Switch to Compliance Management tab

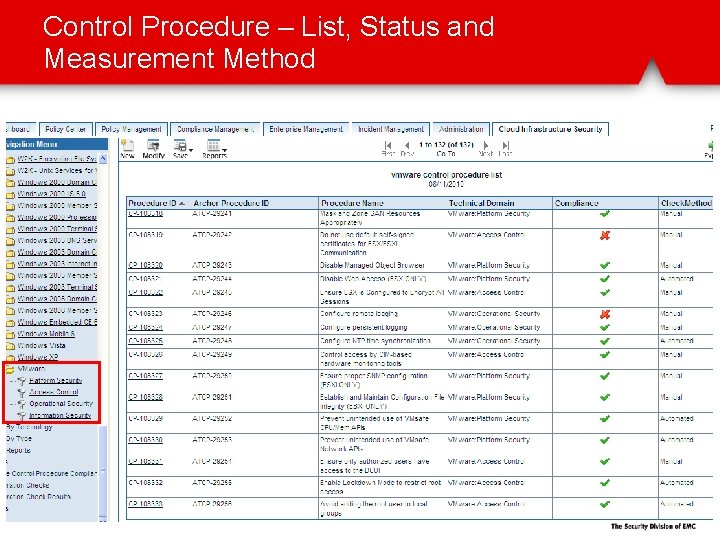[x=215, y=129]
